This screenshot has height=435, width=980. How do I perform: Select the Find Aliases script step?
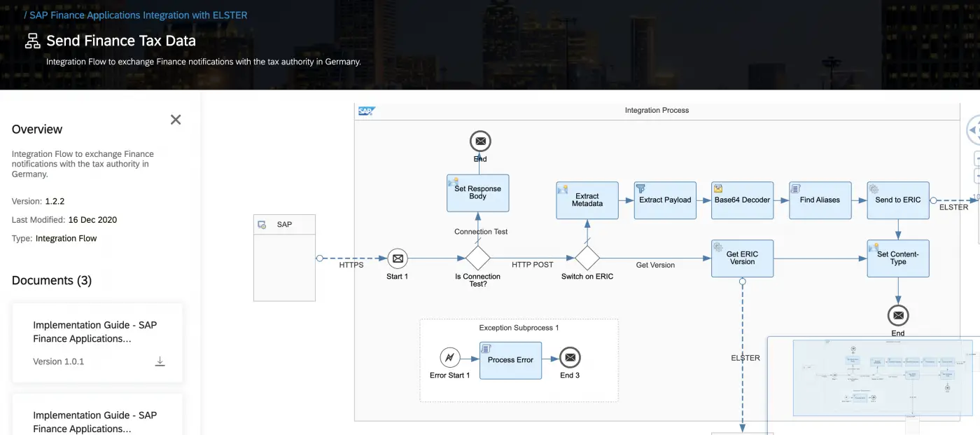click(x=820, y=200)
